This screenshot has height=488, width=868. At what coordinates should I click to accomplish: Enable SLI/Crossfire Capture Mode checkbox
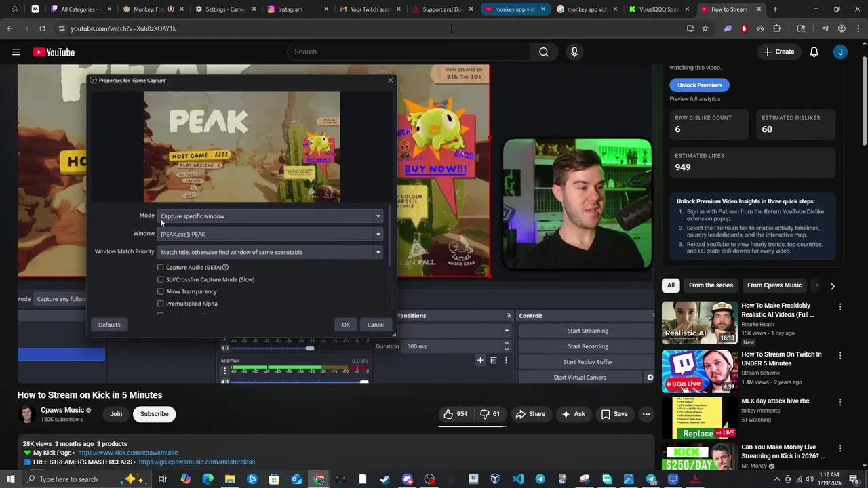point(161,279)
